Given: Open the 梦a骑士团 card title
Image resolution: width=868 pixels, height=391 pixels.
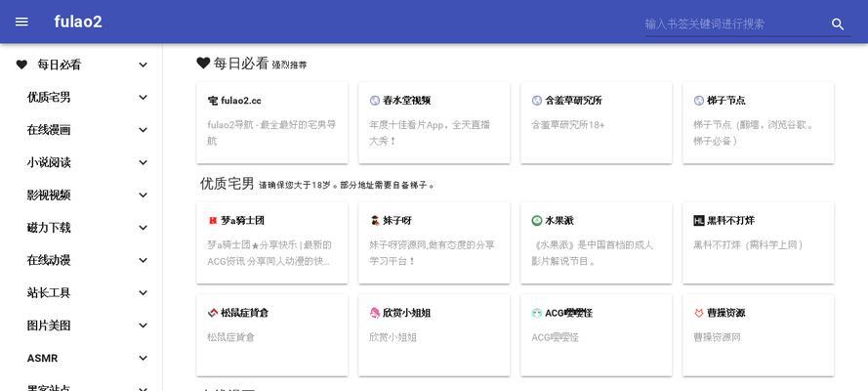Looking at the screenshot, I should tap(242, 220).
